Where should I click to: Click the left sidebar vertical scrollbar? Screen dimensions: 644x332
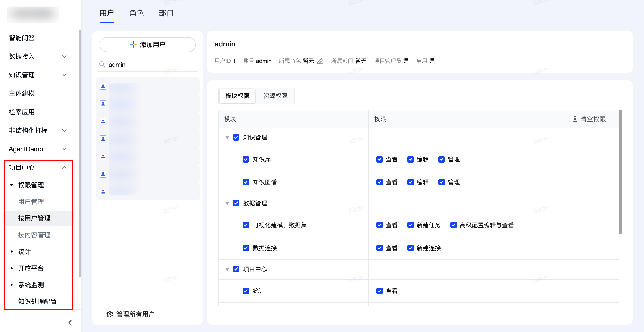point(80,153)
